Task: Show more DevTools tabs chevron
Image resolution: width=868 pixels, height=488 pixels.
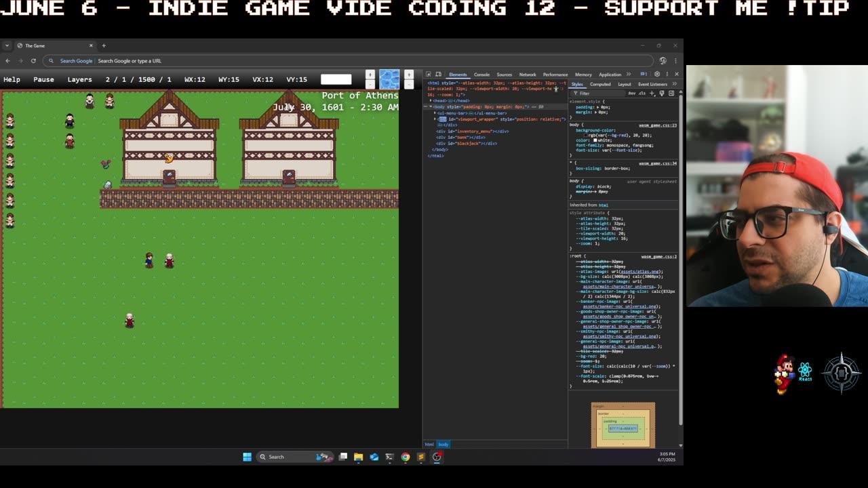Action: point(629,75)
